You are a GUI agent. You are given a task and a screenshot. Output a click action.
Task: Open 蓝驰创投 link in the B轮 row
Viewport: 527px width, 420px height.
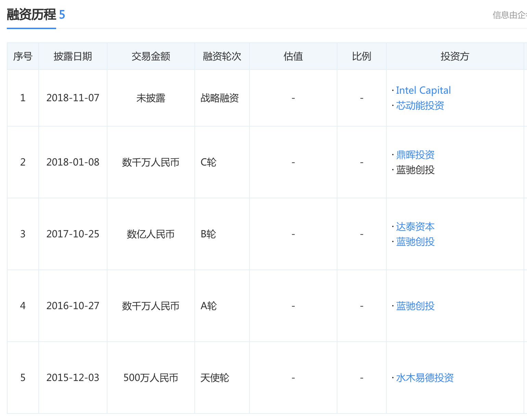415,241
